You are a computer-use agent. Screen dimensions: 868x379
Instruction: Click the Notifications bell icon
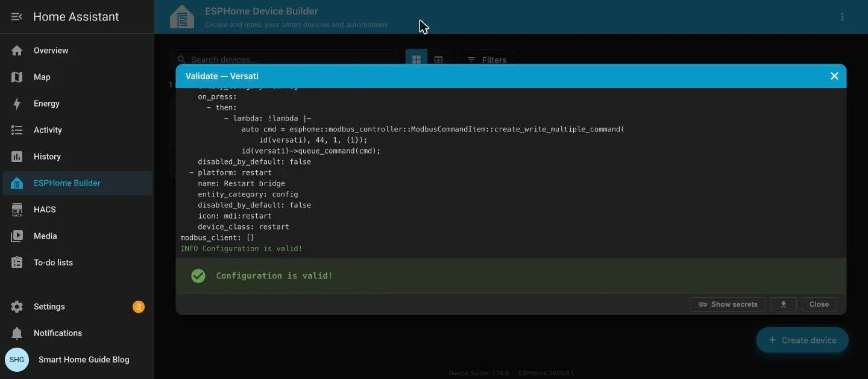[x=17, y=333]
